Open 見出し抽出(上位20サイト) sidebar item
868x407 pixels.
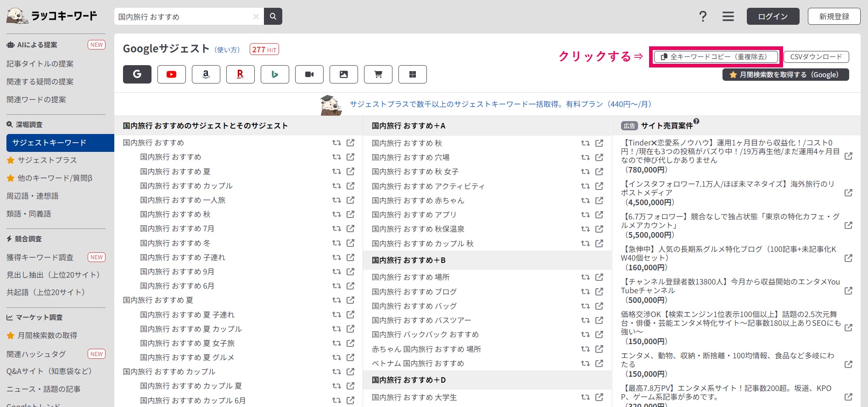click(53, 275)
